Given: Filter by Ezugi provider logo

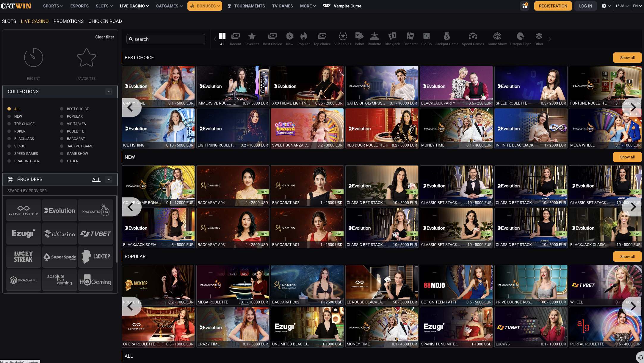Looking at the screenshot, I should pos(23,233).
